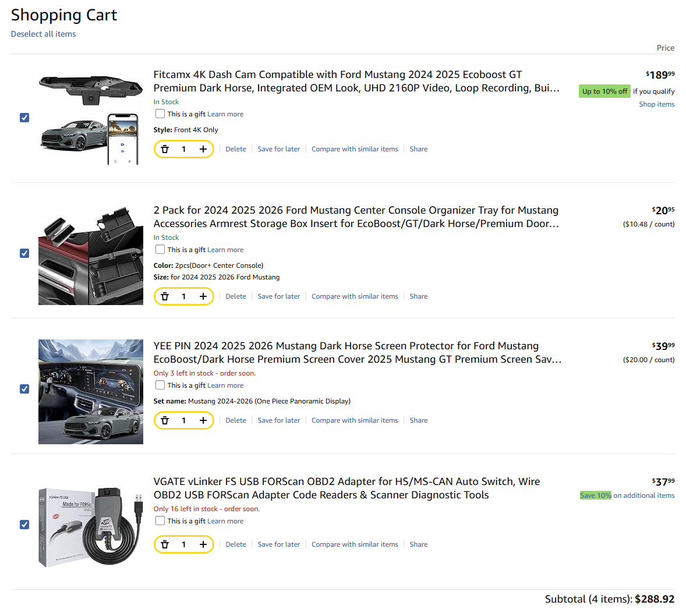Share the YEE PIN Screen Protector item

pos(419,420)
